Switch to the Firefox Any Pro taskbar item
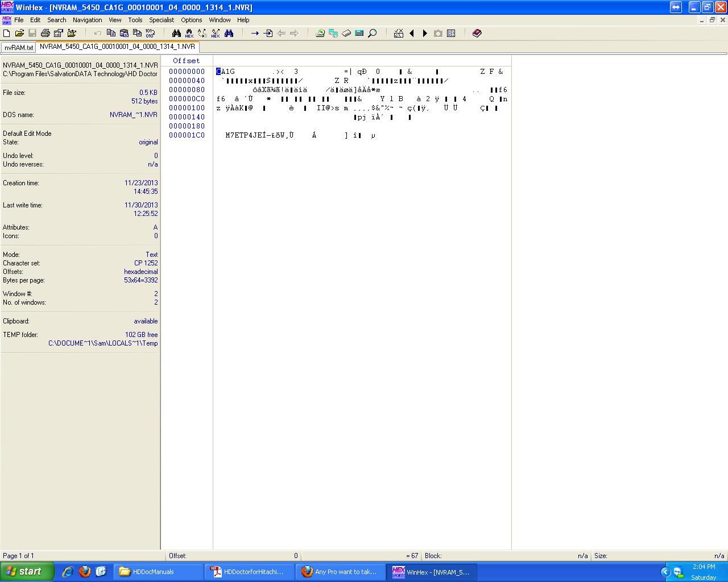The height and width of the screenshot is (582, 728). (x=341, y=572)
